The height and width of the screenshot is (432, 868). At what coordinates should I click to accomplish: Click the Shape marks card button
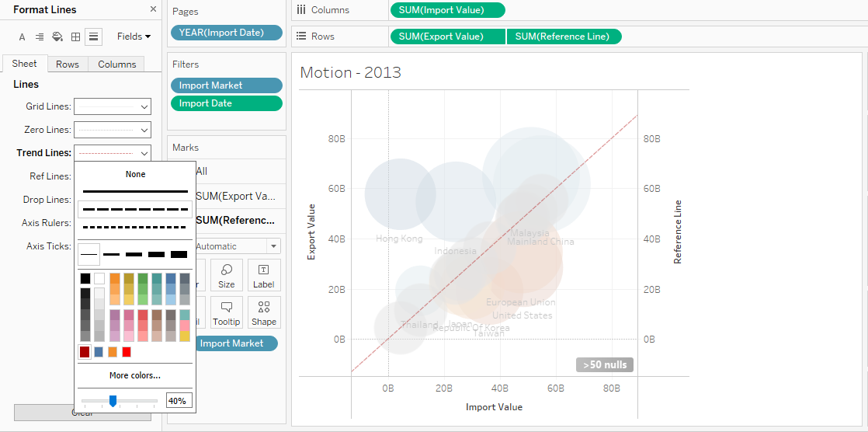pos(263,312)
